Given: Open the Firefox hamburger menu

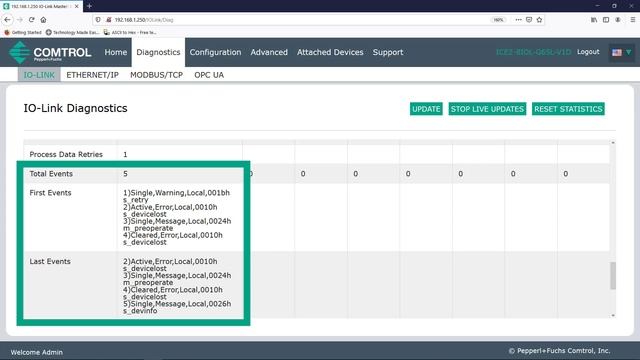Looking at the screenshot, I should pyautogui.click(x=633, y=20).
